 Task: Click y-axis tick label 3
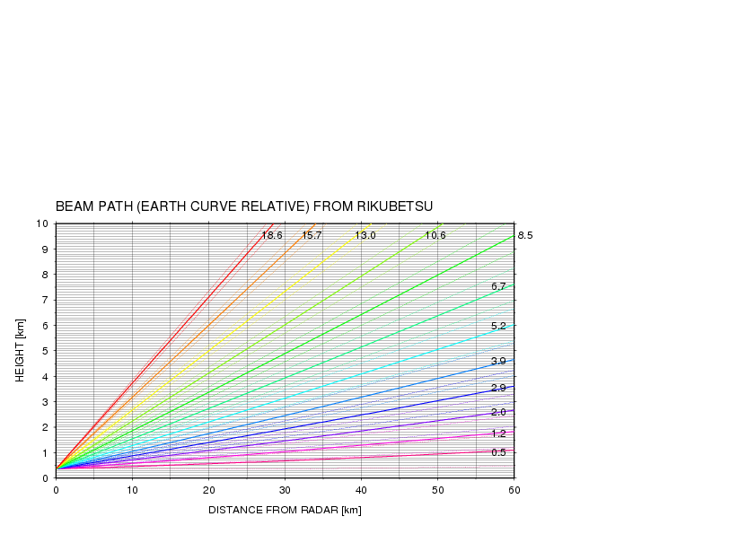click(x=45, y=402)
